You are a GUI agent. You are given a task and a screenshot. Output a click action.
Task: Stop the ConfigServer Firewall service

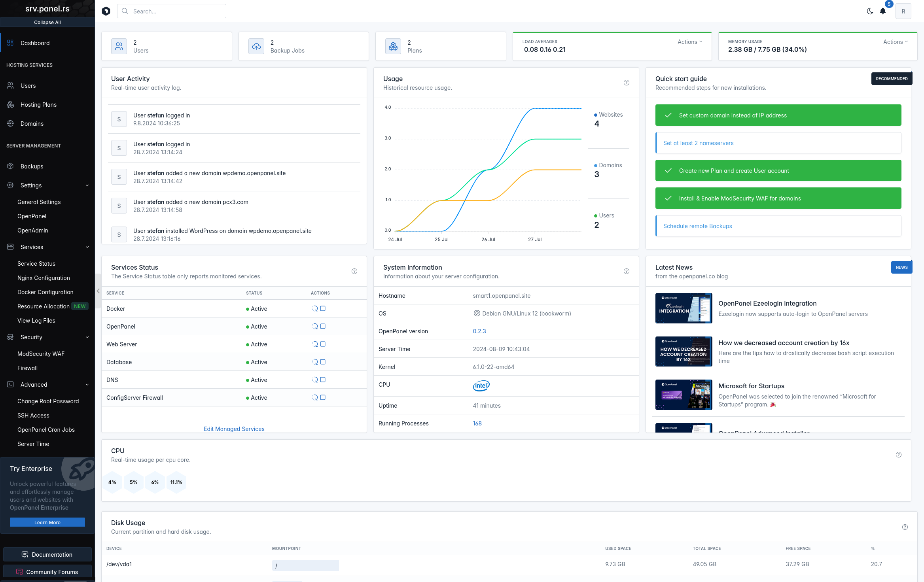(x=323, y=397)
